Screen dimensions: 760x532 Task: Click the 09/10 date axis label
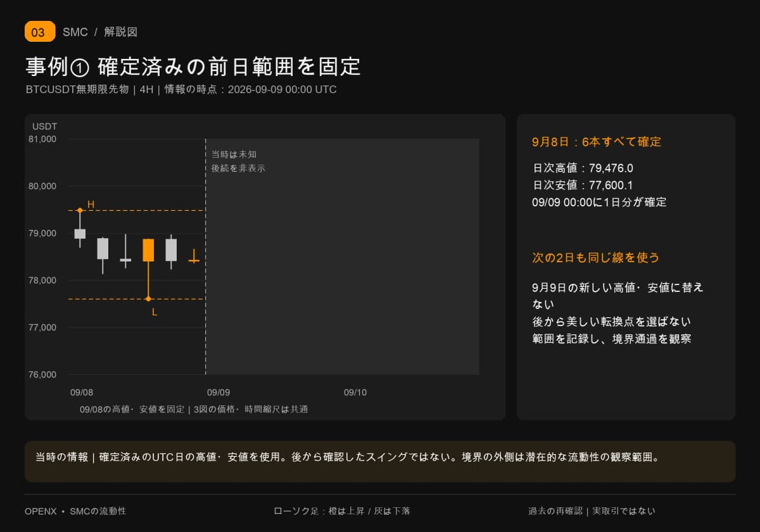pyautogui.click(x=355, y=393)
